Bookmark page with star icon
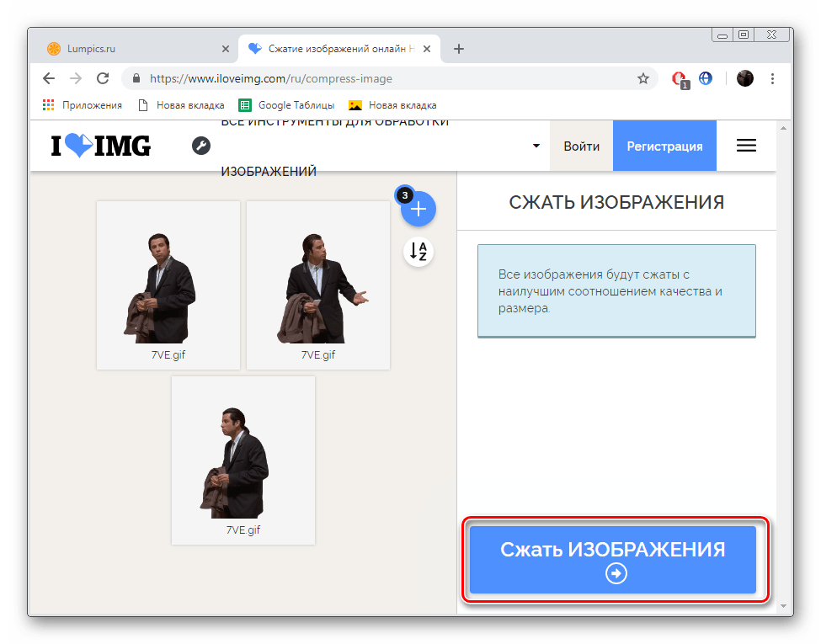821x644 pixels. click(643, 78)
